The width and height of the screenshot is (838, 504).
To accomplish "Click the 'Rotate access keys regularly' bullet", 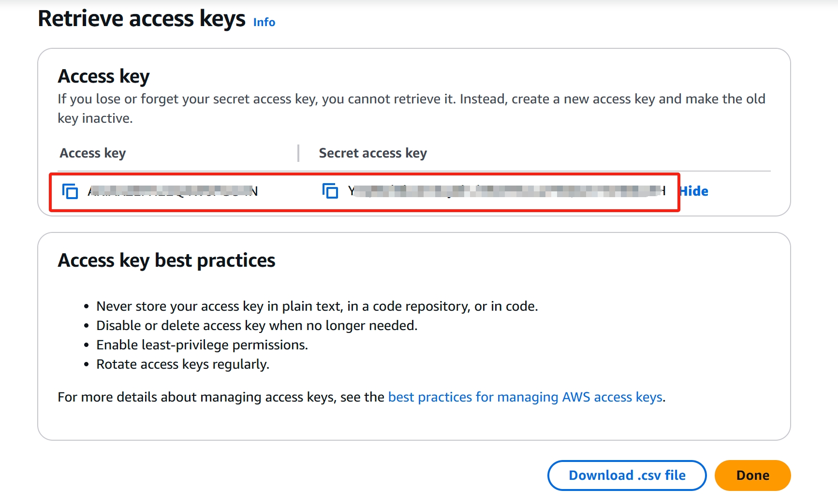I will click(x=183, y=364).
